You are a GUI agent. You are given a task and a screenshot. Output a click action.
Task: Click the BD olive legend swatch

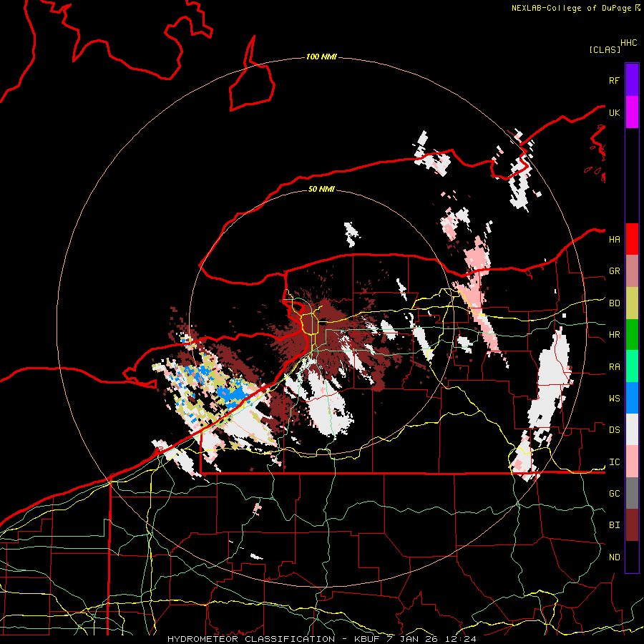632,303
